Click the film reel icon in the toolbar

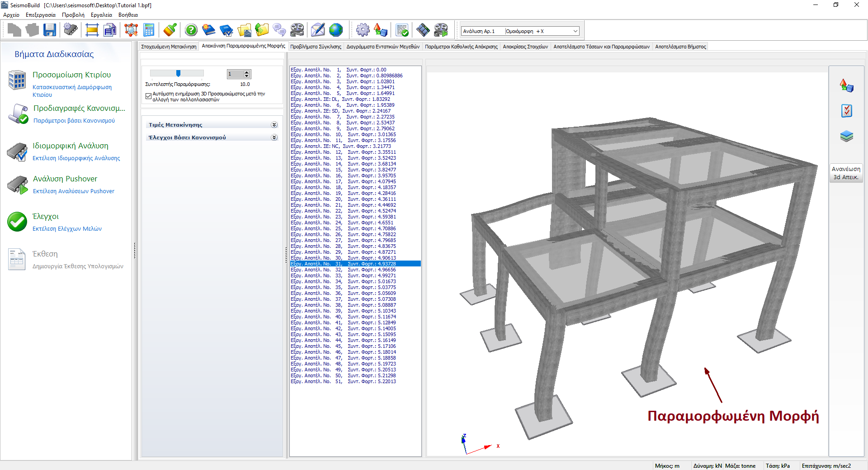(297, 30)
